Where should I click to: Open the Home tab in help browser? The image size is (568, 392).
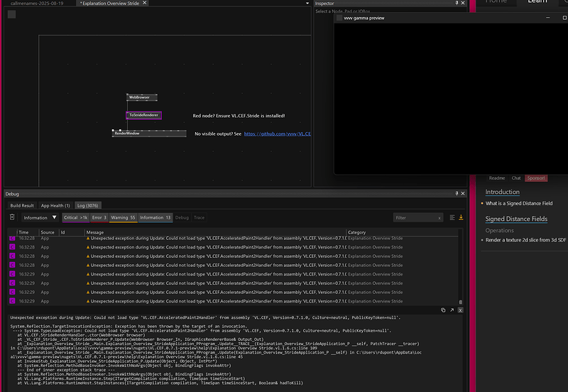496,1
